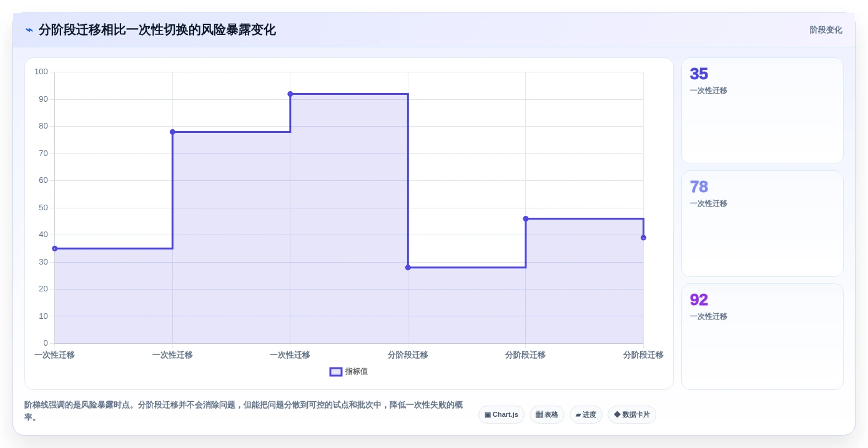Image resolution: width=868 pixels, height=448 pixels.
Task: Click the chart title 分阶段迁移相比一次性切换的风险暴露变化
Action: (x=157, y=30)
